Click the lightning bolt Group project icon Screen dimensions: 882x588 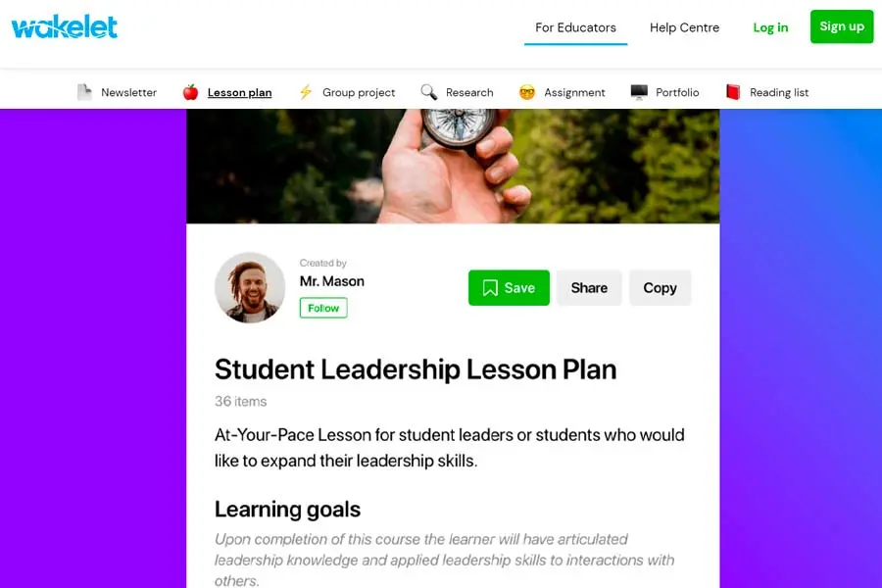306,92
